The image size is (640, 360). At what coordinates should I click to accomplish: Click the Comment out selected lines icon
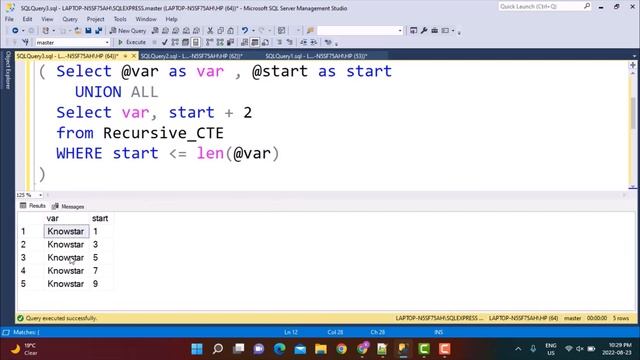click(x=280, y=42)
